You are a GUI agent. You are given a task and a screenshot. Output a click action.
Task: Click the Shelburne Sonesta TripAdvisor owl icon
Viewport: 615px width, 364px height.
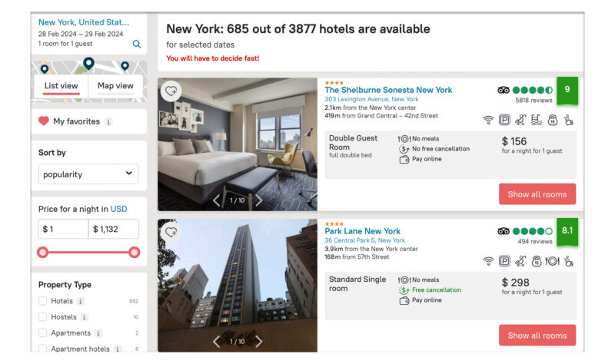coord(504,90)
